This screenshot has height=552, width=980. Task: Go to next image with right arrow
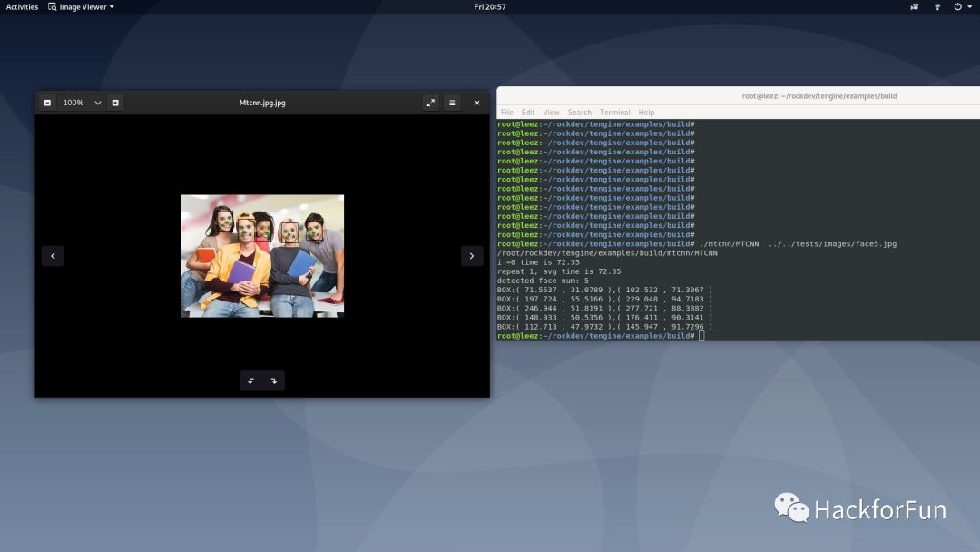tap(472, 256)
